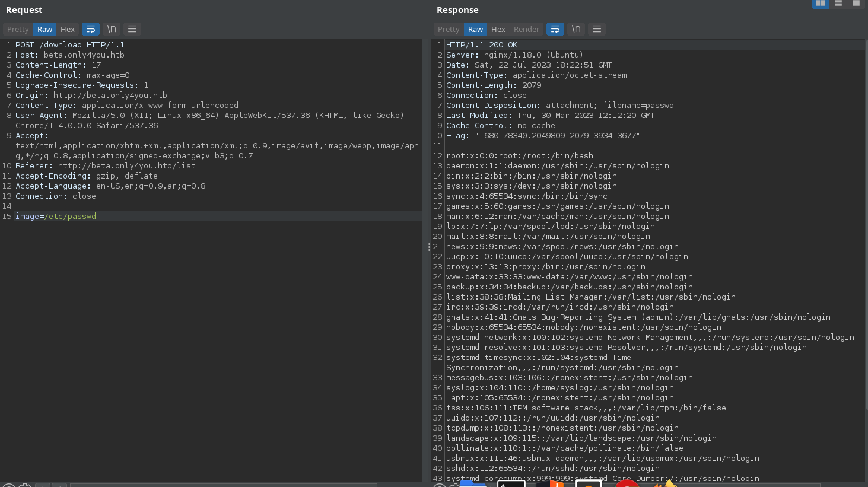Viewport: 868px width, 487px height.
Task: Click the 'ETag' response header line
Action: point(543,135)
